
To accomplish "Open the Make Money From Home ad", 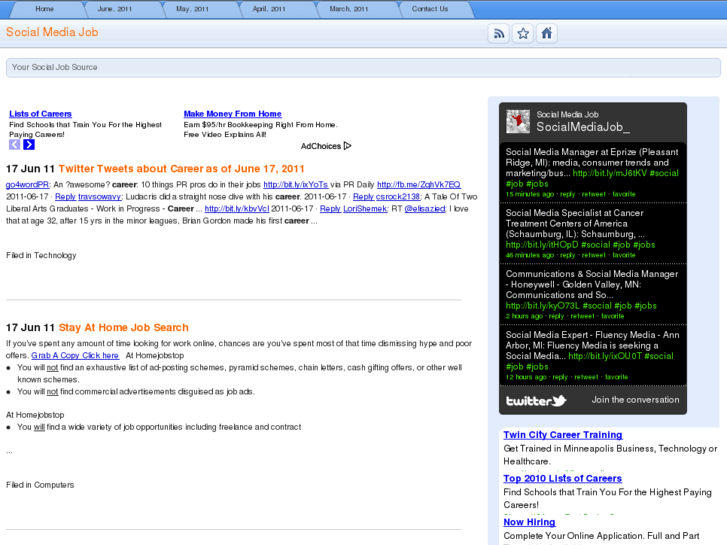I will [232, 114].
